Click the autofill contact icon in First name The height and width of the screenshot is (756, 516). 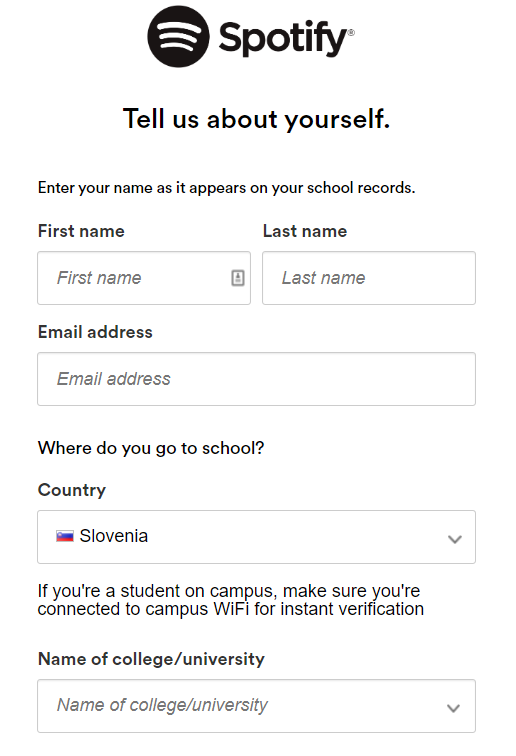click(238, 278)
